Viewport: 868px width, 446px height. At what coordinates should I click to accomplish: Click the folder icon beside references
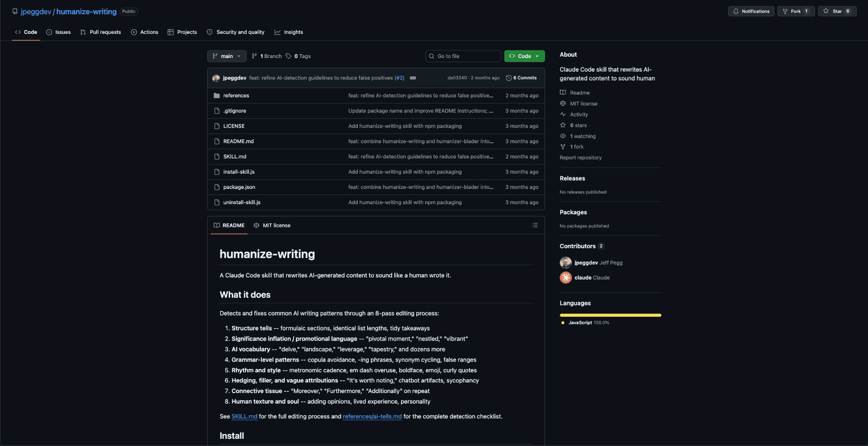pos(217,96)
